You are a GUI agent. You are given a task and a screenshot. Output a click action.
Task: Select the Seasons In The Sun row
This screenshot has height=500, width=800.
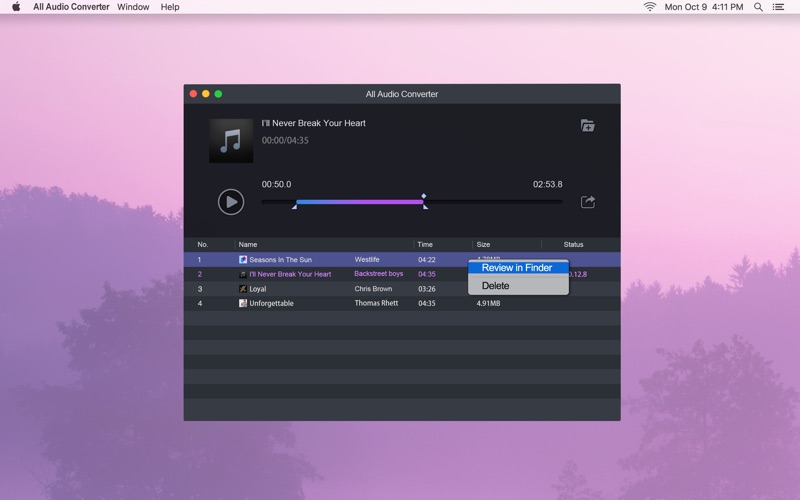(x=402, y=260)
